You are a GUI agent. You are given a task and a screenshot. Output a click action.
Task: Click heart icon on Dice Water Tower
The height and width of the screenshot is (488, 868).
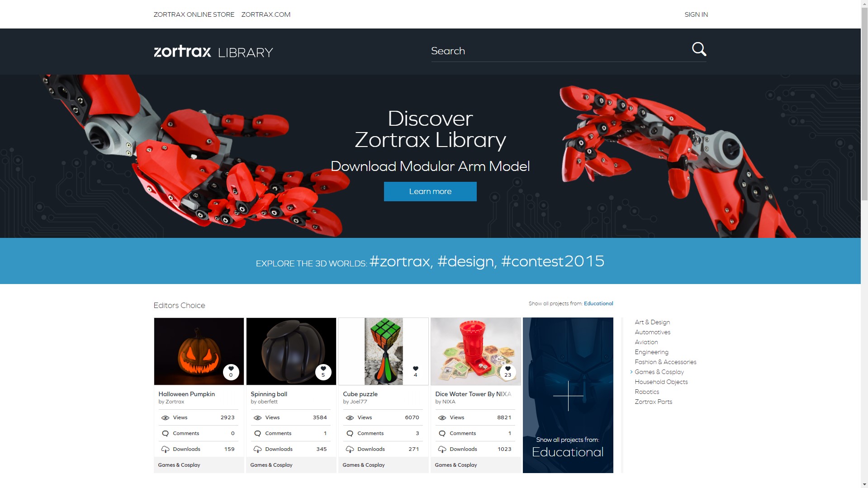(x=508, y=369)
